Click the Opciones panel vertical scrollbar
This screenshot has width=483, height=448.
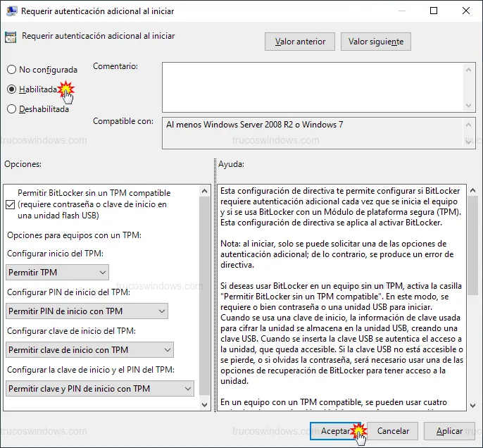click(x=205, y=296)
